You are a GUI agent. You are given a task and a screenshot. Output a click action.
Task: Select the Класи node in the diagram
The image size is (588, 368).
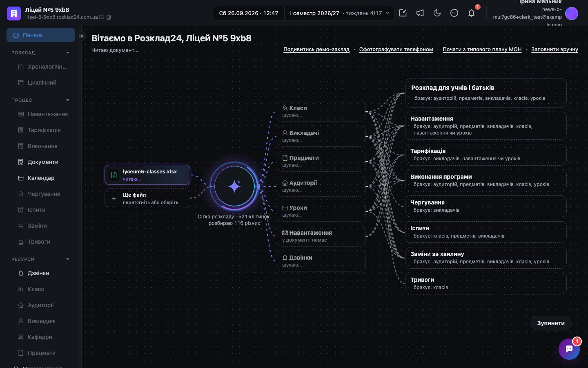(321, 112)
